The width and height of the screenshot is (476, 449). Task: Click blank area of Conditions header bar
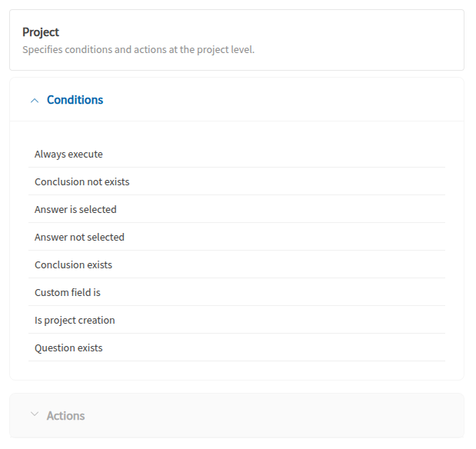(292, 100)
